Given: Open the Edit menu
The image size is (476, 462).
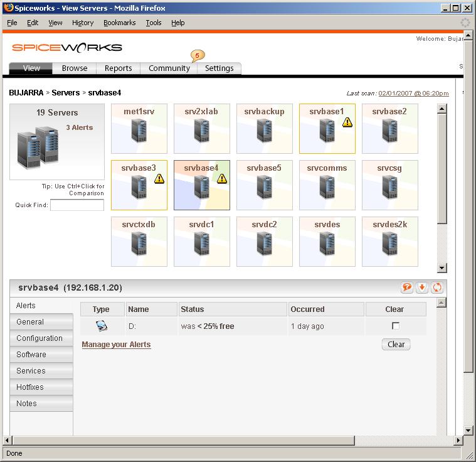Looking at the screenshot, I should (x=33, y=23).
